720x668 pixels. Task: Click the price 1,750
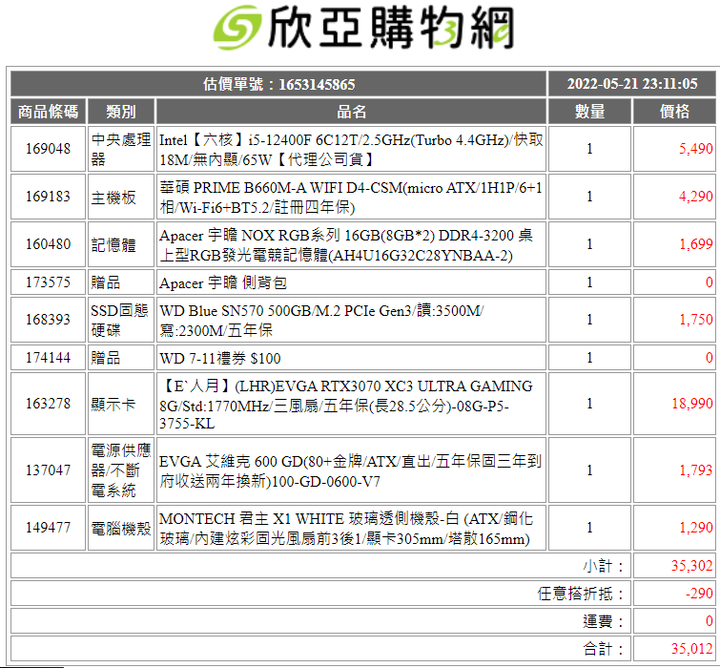(696, 320)
